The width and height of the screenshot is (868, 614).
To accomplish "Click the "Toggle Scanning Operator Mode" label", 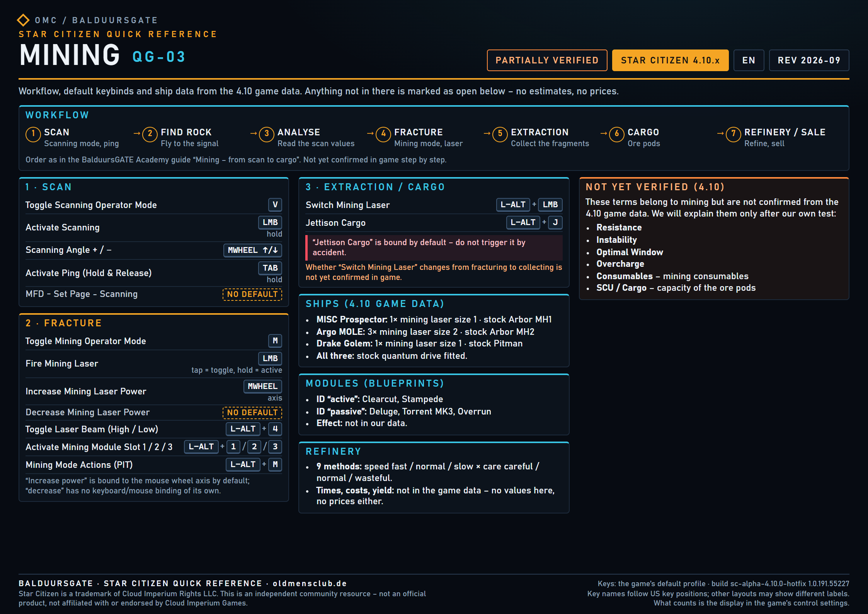I will click(x=91, y=205).
